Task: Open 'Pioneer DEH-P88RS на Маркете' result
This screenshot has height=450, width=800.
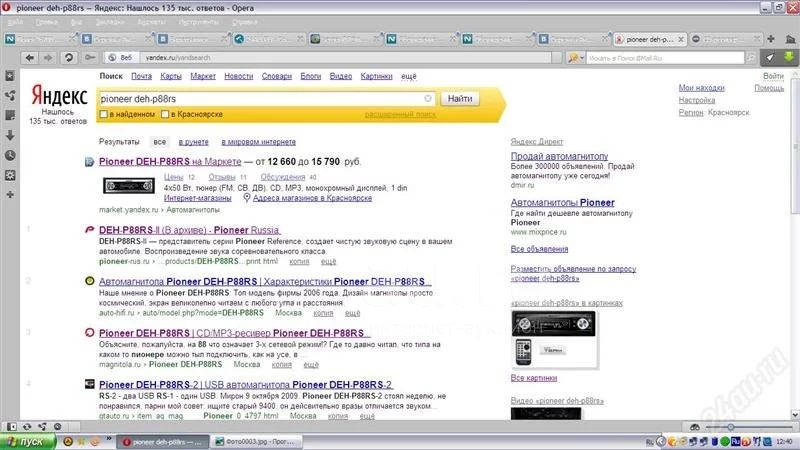Action: [x=170, y=162]
